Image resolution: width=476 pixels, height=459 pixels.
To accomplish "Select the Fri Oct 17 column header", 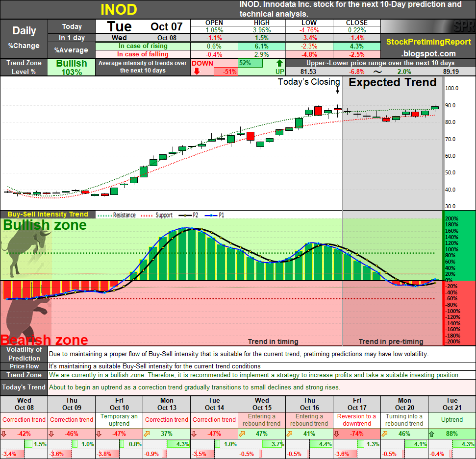I will tap(357, 404).
